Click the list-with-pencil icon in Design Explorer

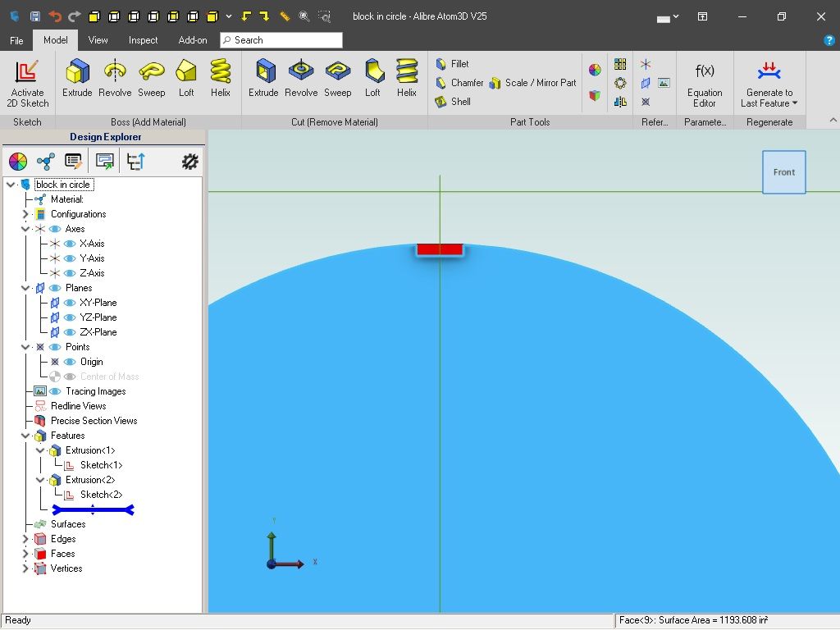[x=73, y=162]
